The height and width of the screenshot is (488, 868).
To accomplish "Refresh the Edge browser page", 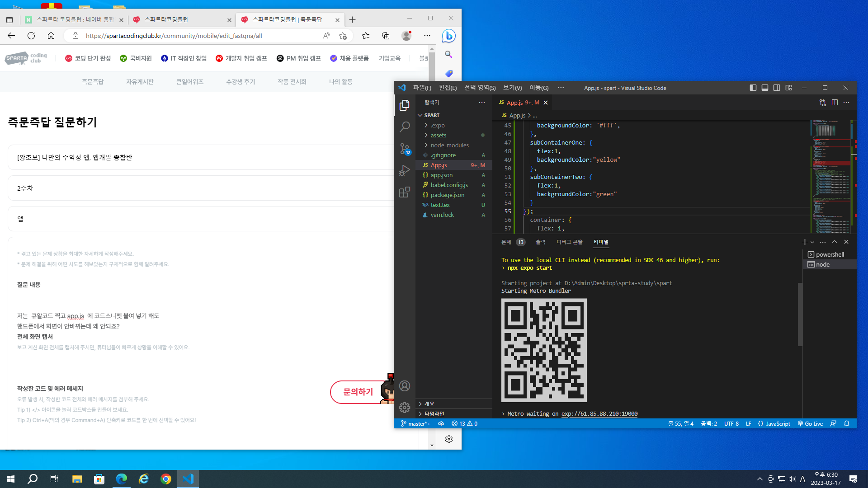I will [x=31, y=36].
